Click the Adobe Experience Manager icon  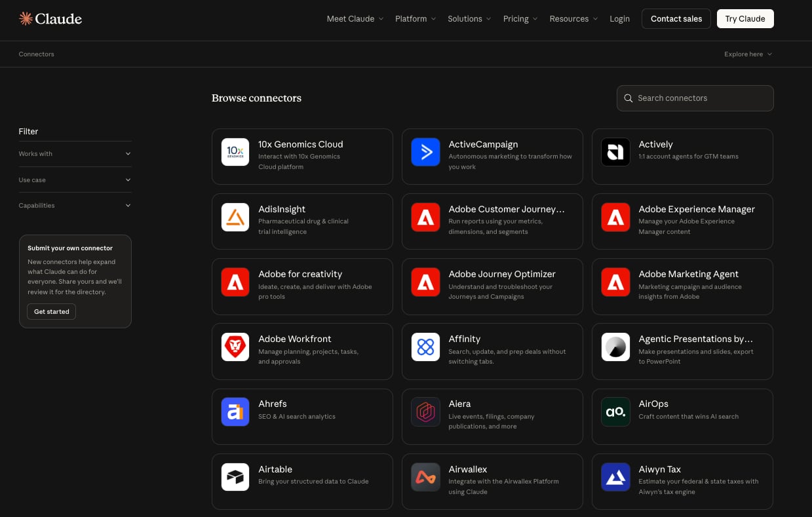coord(615,217)
